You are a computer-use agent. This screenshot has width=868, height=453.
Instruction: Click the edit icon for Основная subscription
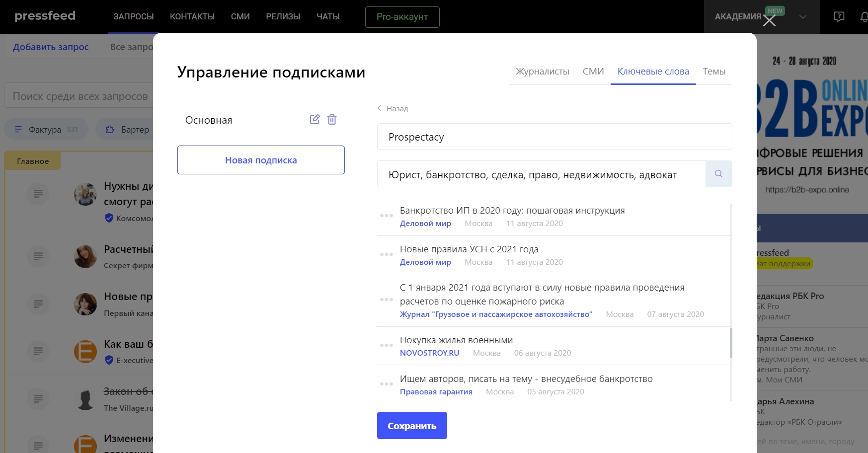point(315,119)
